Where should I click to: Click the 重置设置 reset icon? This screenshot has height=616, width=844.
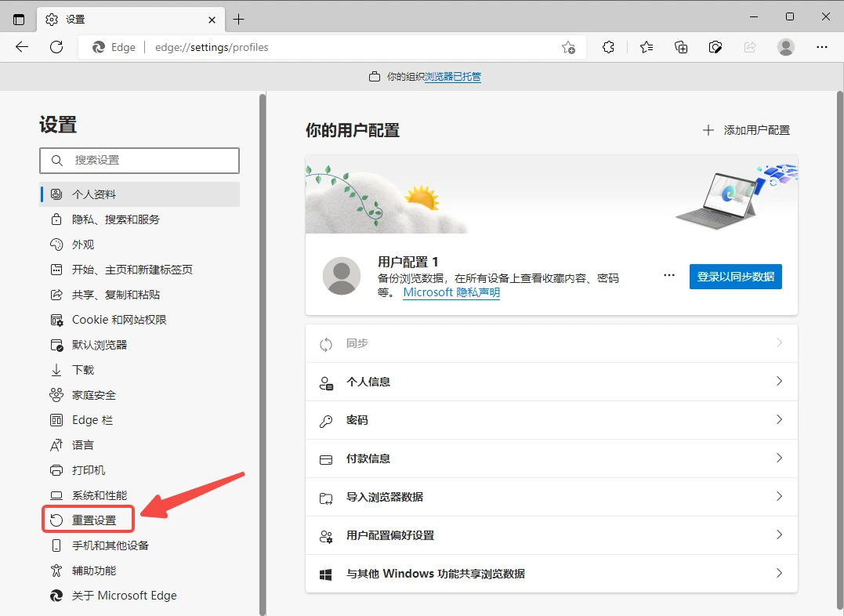point(56,520)
